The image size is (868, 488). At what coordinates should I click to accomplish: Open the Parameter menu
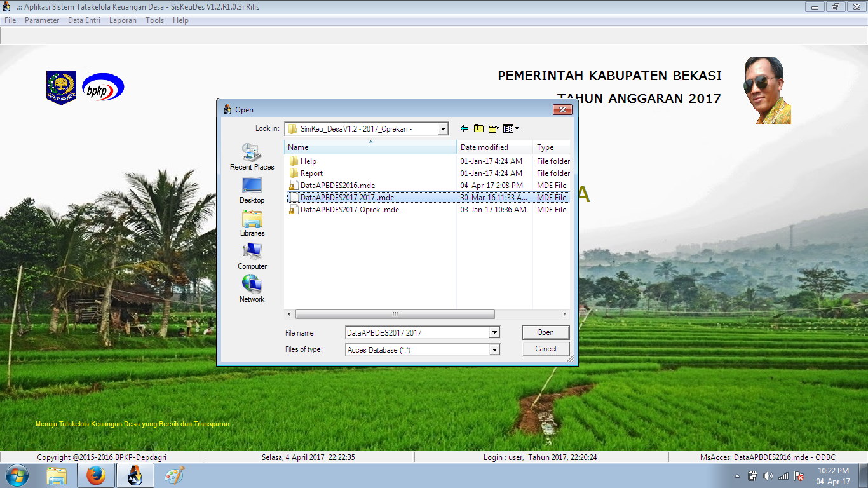(42, 20)
